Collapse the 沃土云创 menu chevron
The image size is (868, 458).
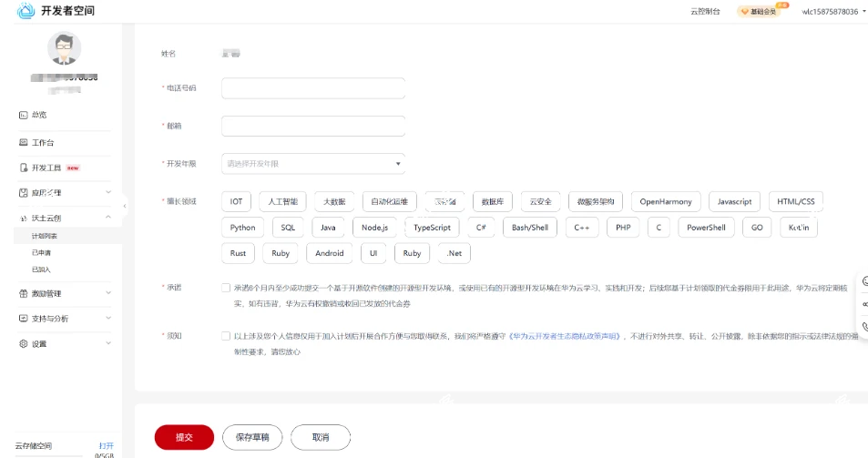coord(108,218)
